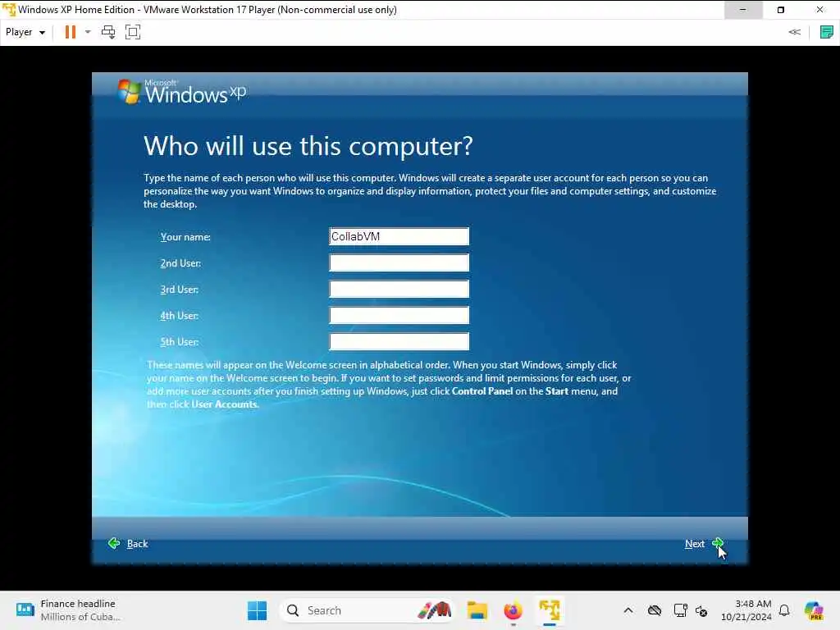
Task: Focus the 4th User text box
Action: (399, 315)
